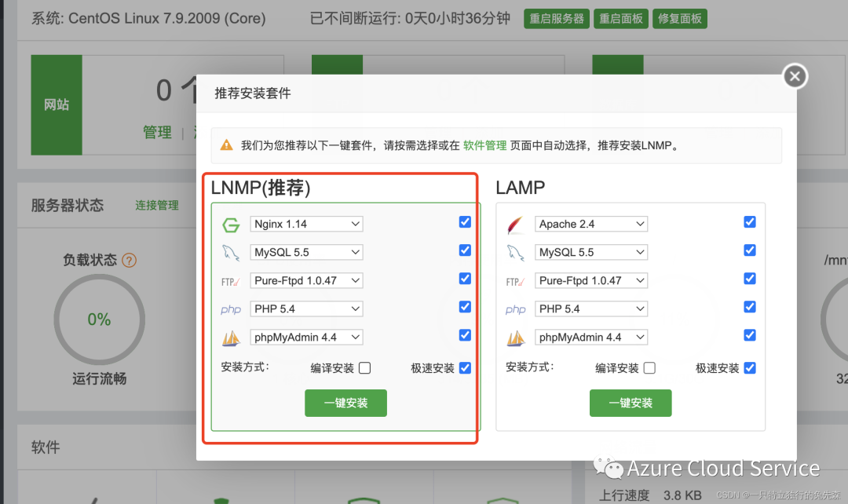This screenshot has height=504, width=848.
Task: Open the Apache 2.4 version dropdown
Action: pos(591,224)
